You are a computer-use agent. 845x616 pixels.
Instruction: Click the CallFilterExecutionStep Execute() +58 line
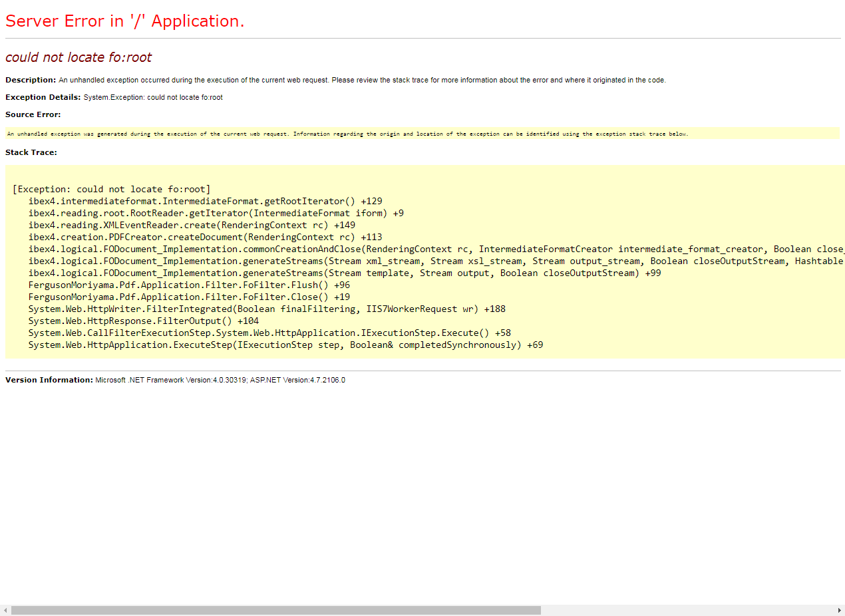(x=269, y=333)
